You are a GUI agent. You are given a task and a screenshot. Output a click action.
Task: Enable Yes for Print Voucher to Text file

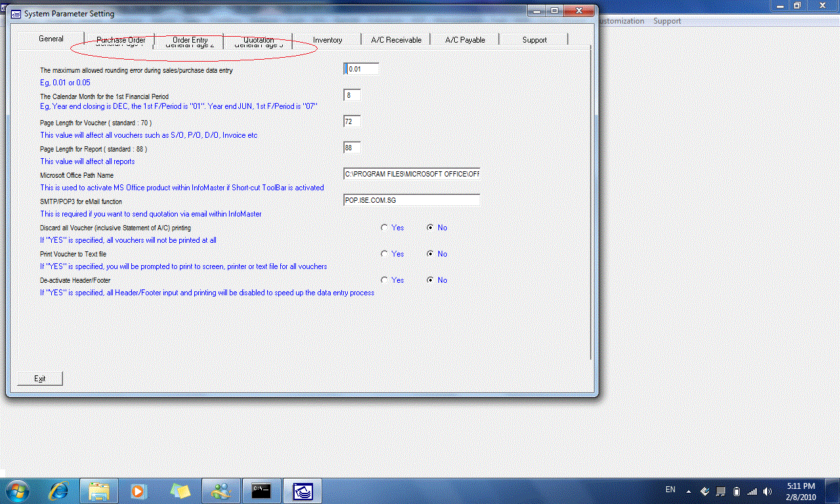[x=385, y=254]
